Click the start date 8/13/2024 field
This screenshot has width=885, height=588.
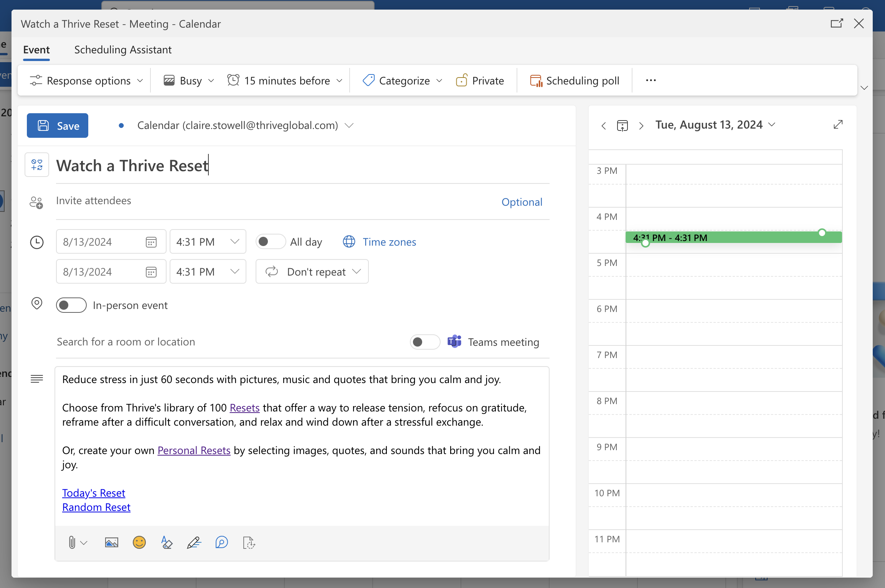111,242
